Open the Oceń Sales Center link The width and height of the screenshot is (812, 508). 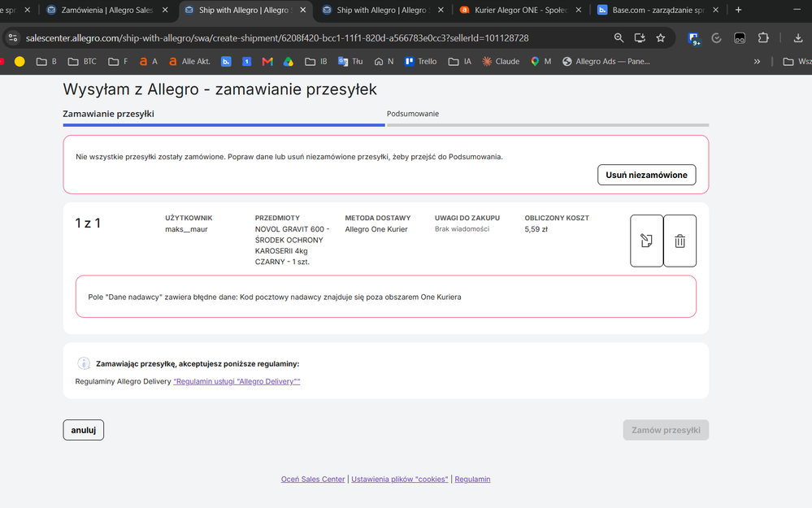coord(313,480)
